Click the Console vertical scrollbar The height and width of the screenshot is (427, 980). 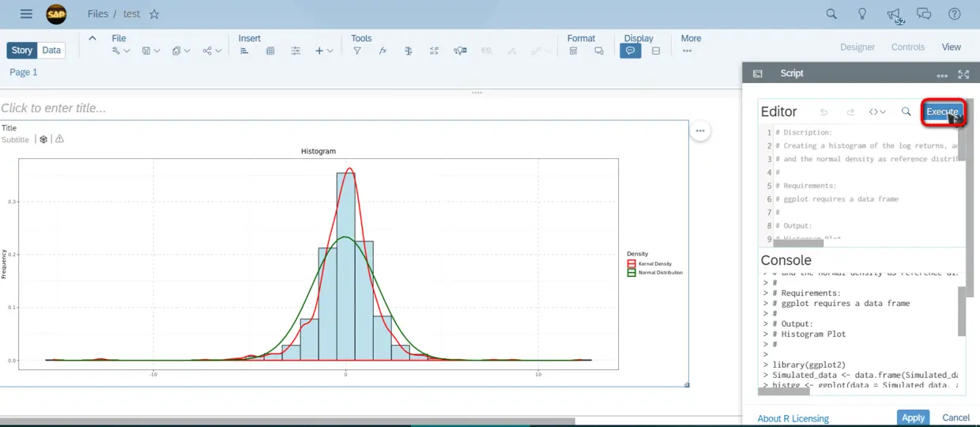961,312
